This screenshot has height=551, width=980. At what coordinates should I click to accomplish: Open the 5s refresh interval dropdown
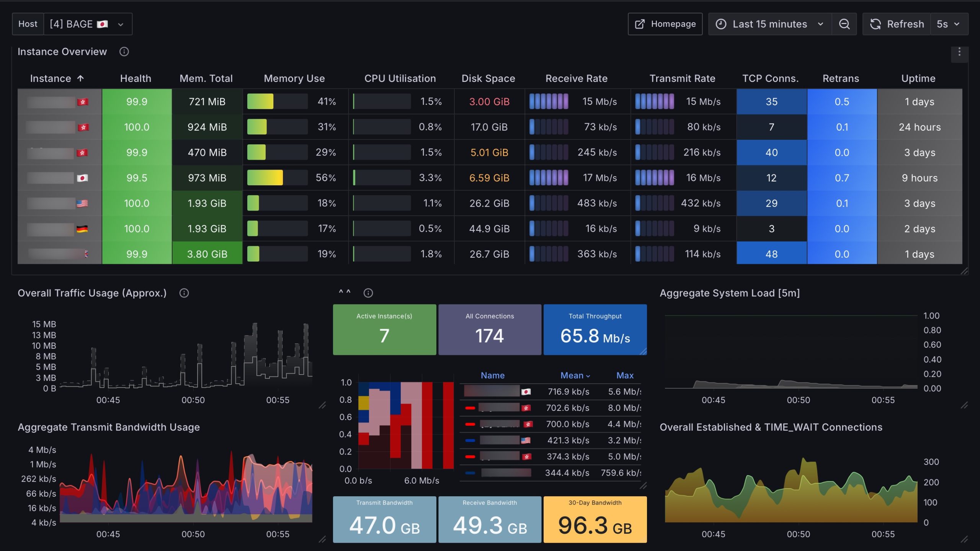pos(949,24)
